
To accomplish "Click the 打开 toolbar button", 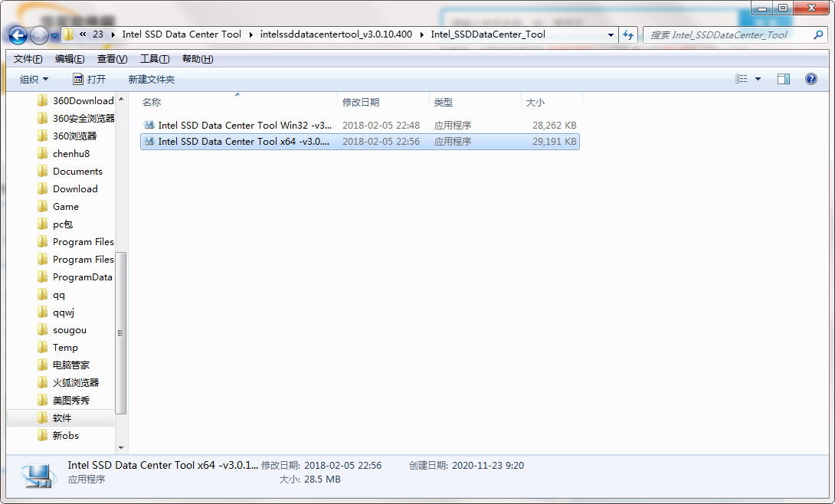I will pyautogui.click(x=90, y=80).
